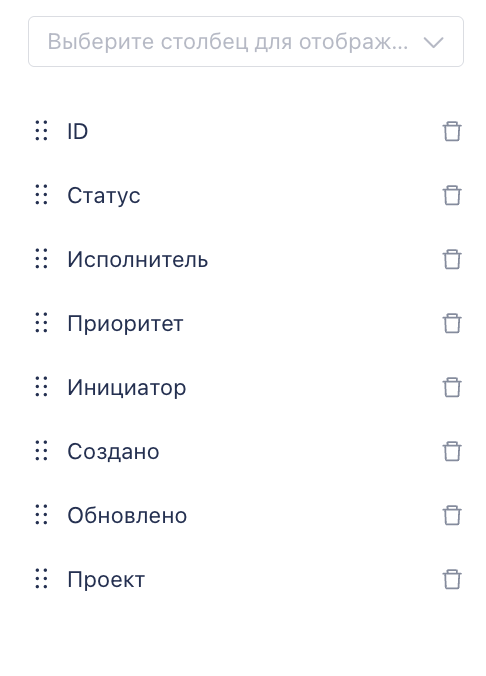
Task: Click the grip handle next to Проект
Action: pos(41,578)
